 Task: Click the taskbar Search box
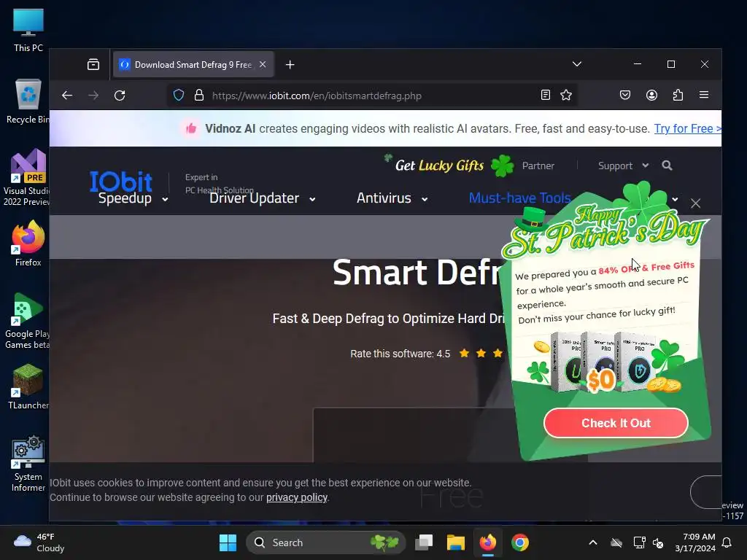coord(326,542)
